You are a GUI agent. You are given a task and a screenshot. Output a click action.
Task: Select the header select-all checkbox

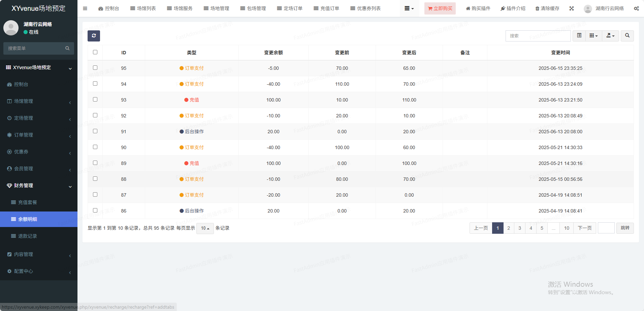click(x=95, y=52)
